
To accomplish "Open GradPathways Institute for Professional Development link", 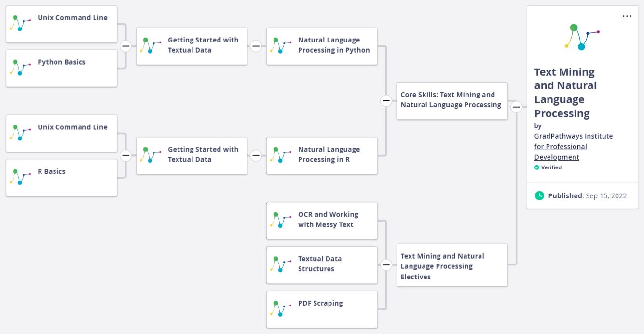I will point(574,147).
